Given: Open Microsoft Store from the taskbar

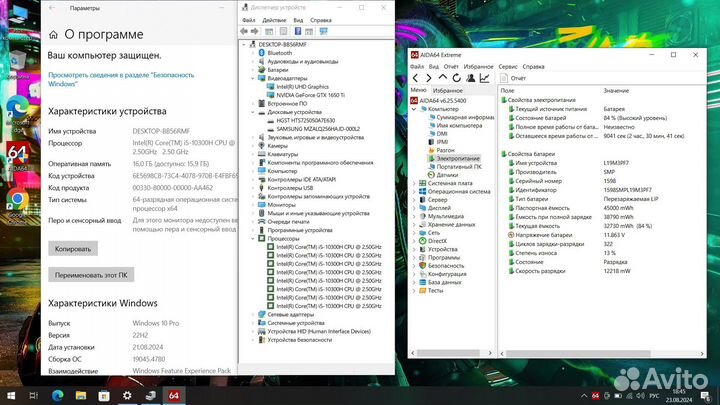Looking at the screenshot, I should 104,395.
